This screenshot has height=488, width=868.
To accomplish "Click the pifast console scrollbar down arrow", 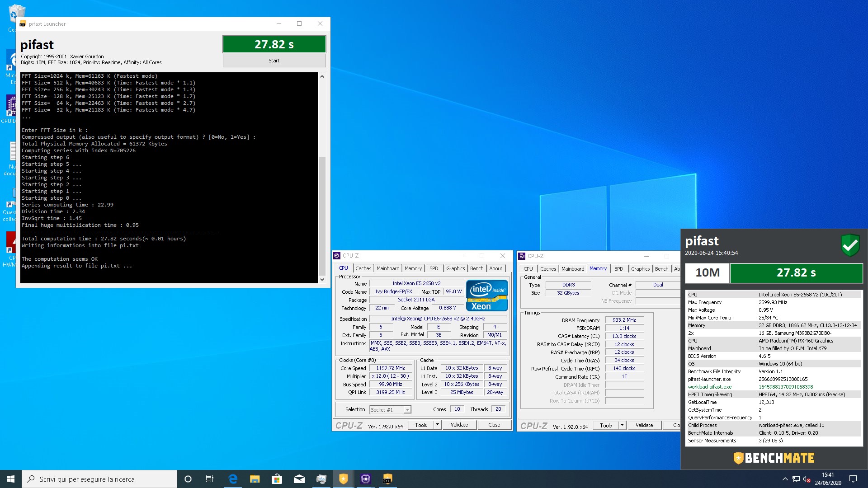I will click(322, 280).
